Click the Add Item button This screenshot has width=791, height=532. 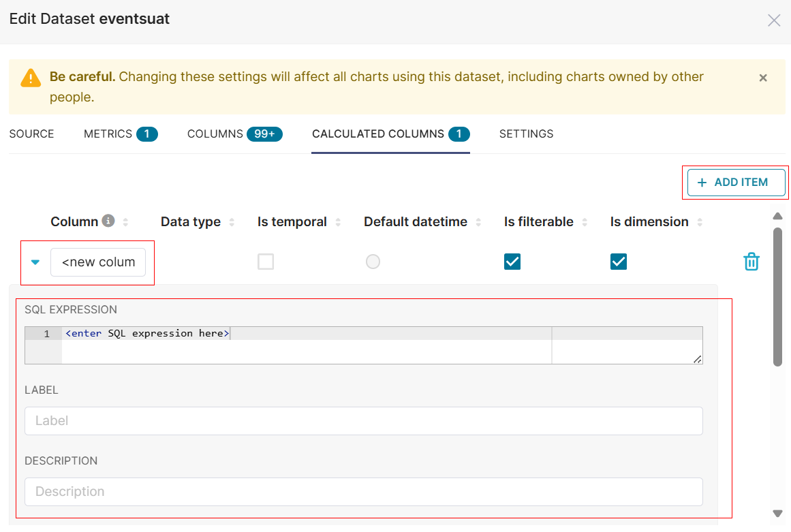point(736,183)
